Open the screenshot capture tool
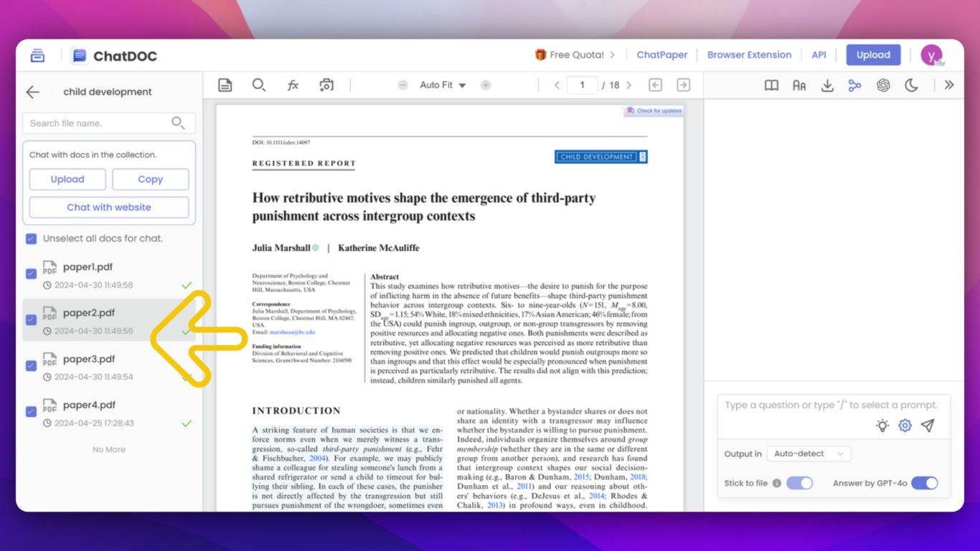The height and width of the screenshot is (551, 980). click(x=326, y=85)
